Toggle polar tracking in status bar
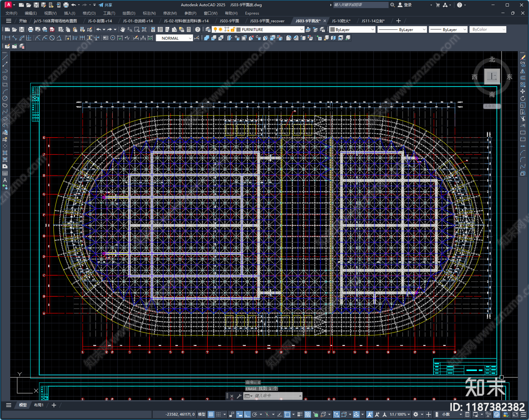Image resolution: width=529 pixels, height=420 pixels. (x=255, y=414)
